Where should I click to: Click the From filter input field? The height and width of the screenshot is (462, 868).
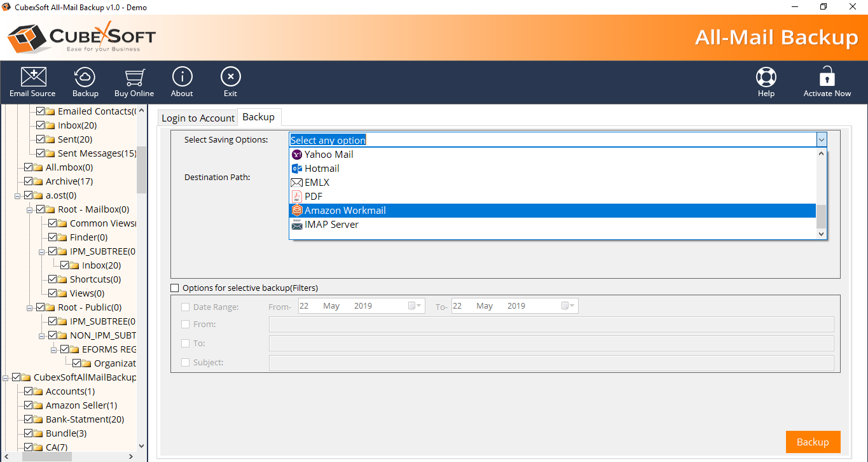point(551,325)
